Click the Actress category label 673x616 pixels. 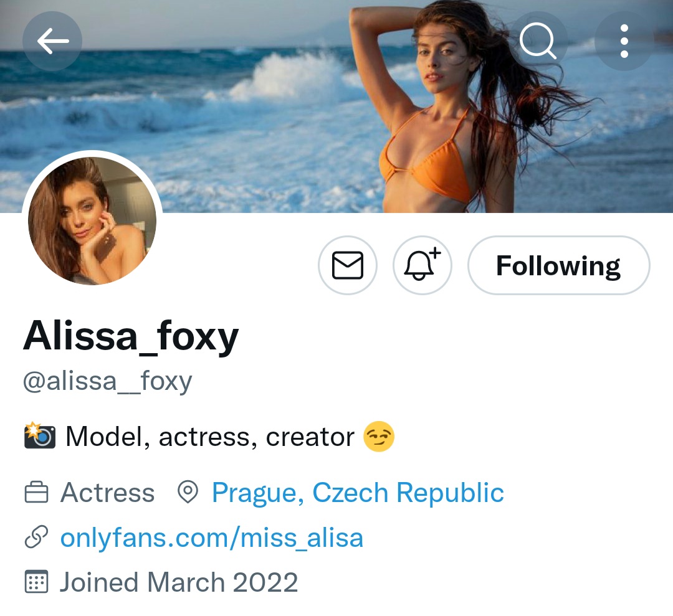tap(107, 493)
